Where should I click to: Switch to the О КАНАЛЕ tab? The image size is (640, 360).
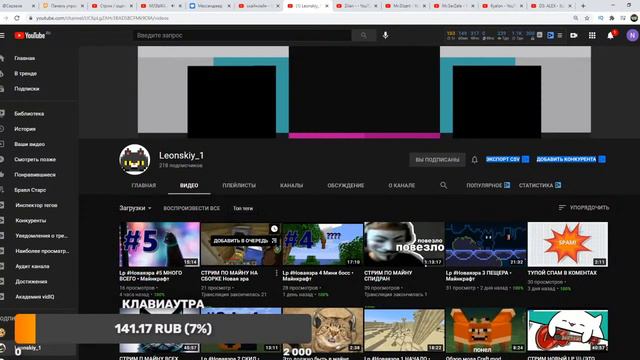point(402,185)
